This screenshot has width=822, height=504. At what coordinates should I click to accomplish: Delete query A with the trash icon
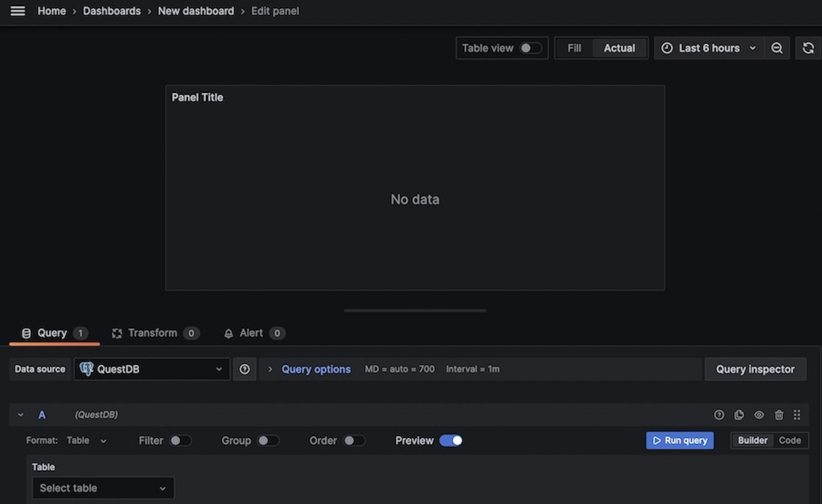pyautogui.click(x=779, y=415)
